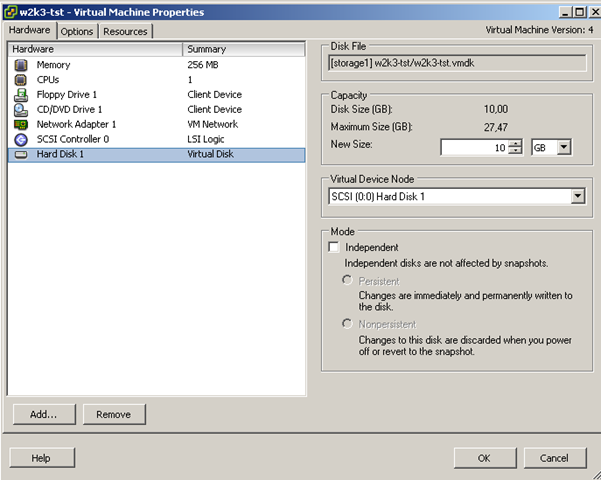Screen dimensions: 601x480
Task: Select the Memory hardware icon
Action: click(x=21, y=65)
